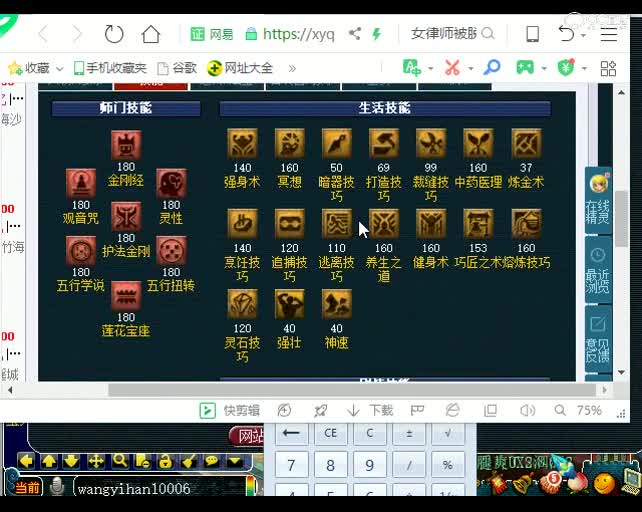Click the 养生之道 life skill icon
The image size is (642, 512).
tap(384, 224)
